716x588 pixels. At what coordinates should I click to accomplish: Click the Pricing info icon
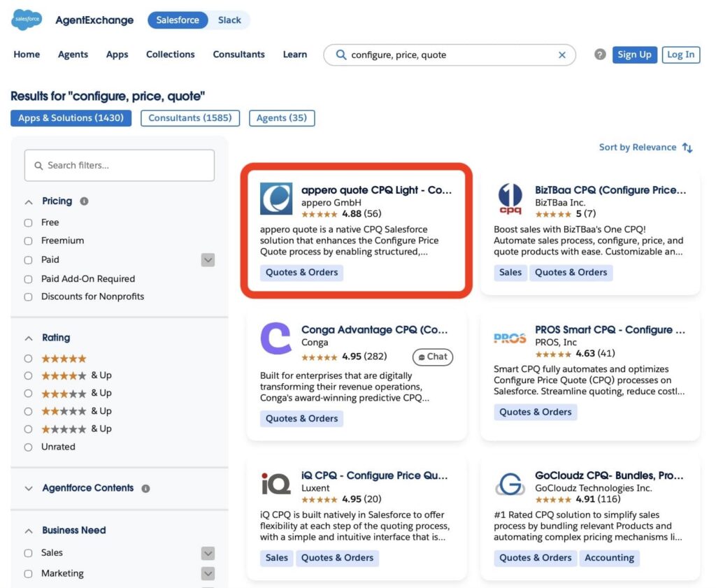coord(84,201)
